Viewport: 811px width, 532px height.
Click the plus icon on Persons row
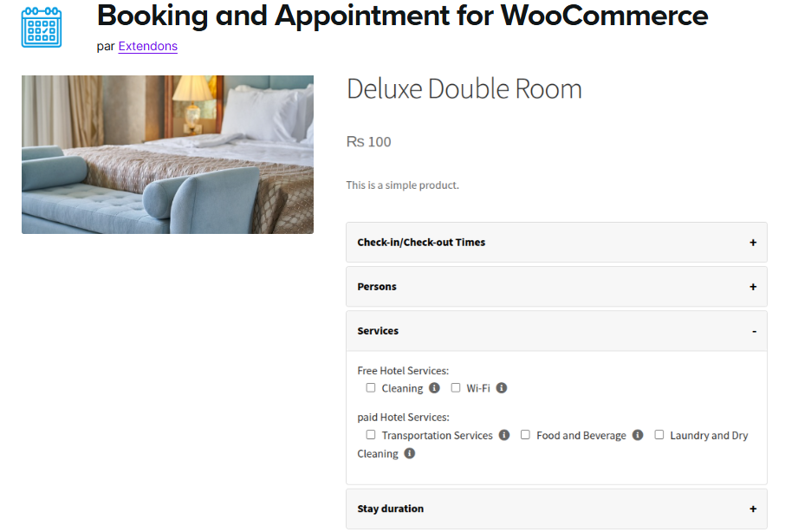tap(753, 287)
